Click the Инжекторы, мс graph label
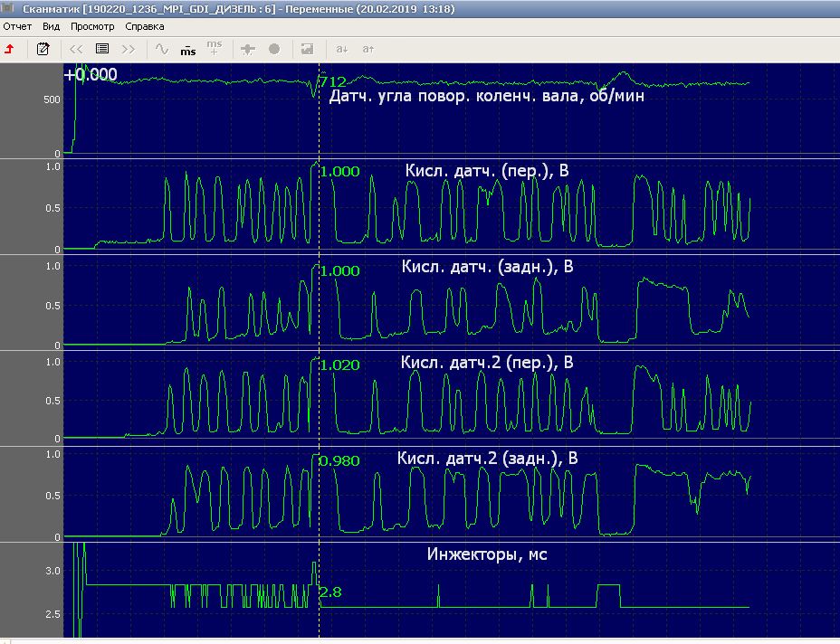This screenshot has height=644, width=840. pos(486,554)
